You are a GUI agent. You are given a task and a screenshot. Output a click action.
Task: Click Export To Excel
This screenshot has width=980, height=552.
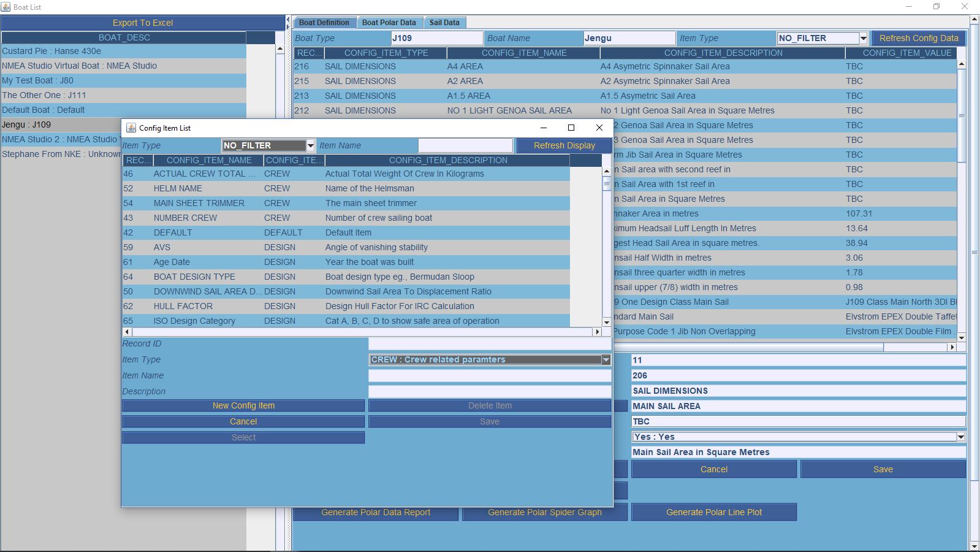(x=142, y=23)
